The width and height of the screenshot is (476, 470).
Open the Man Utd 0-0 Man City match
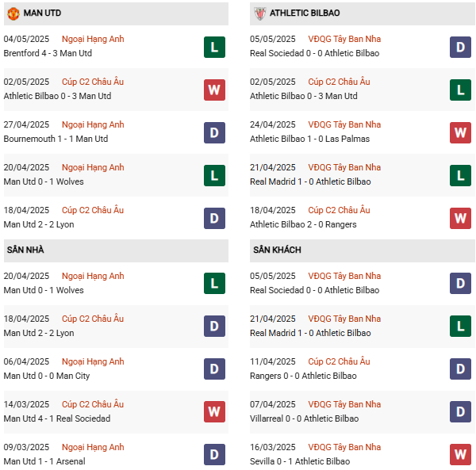47,376
